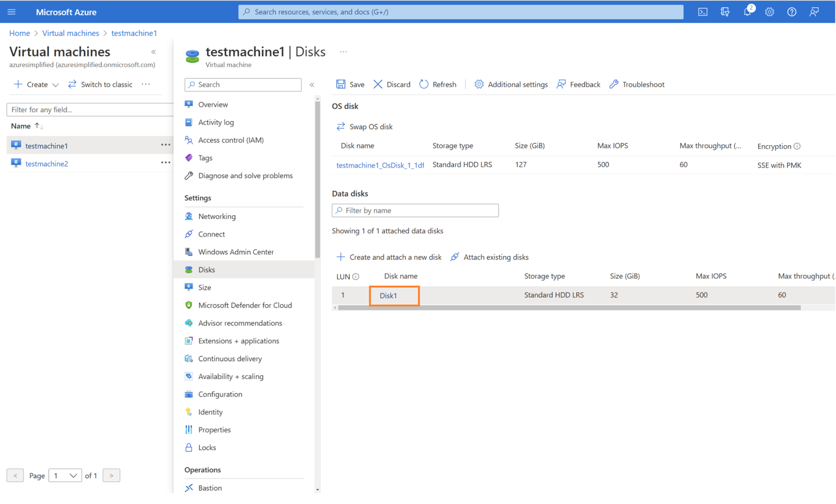This screenshot has width=836, height=504.
Task: Save the disk configuration
Action: [350, 84]
